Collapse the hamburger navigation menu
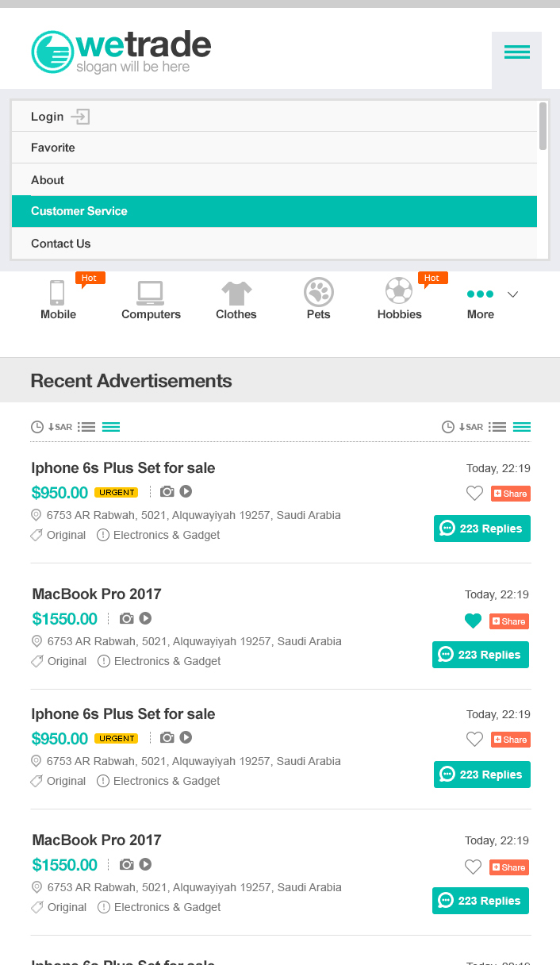 tap(516, 53)
